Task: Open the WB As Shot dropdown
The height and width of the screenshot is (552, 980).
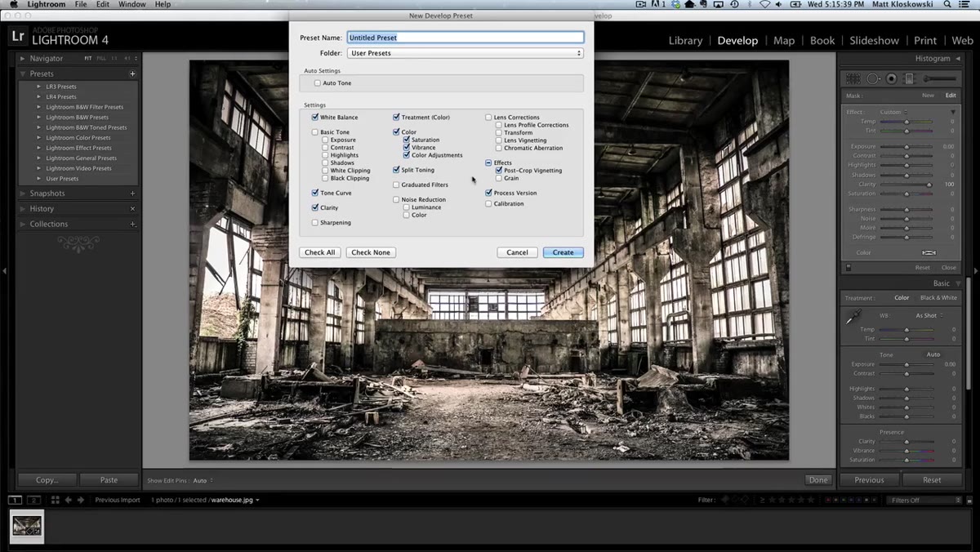Action: [929, 315]
